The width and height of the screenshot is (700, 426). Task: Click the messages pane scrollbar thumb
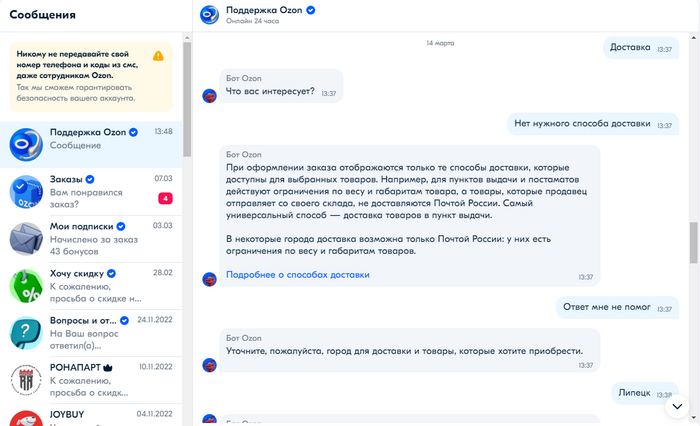pyautogui.click(x=692, y=240)
